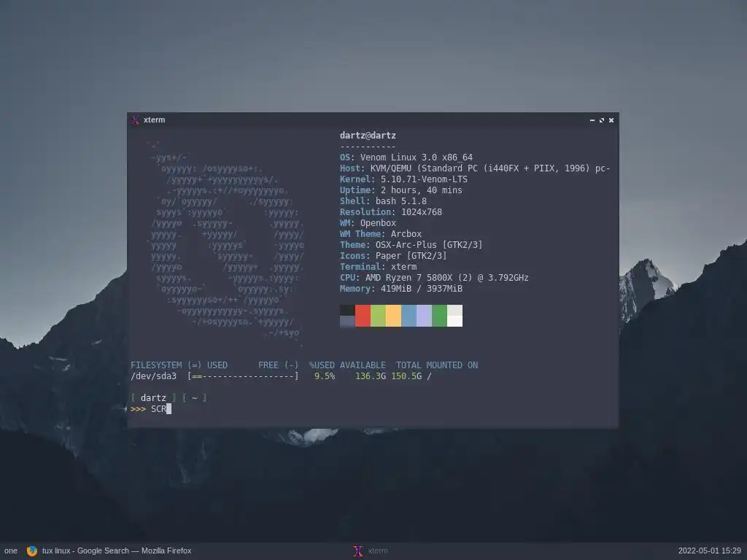Image resolution: width=747 pixels, height=560 pixels.
Task: Click the red color block in neofetch palette
Action: coord(363,316)
